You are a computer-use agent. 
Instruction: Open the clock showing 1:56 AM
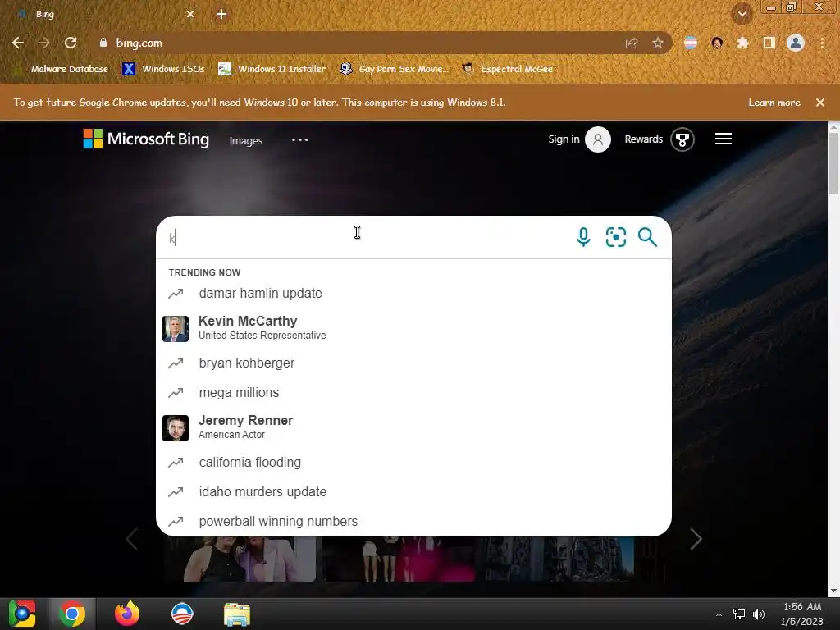coord(802,614)
